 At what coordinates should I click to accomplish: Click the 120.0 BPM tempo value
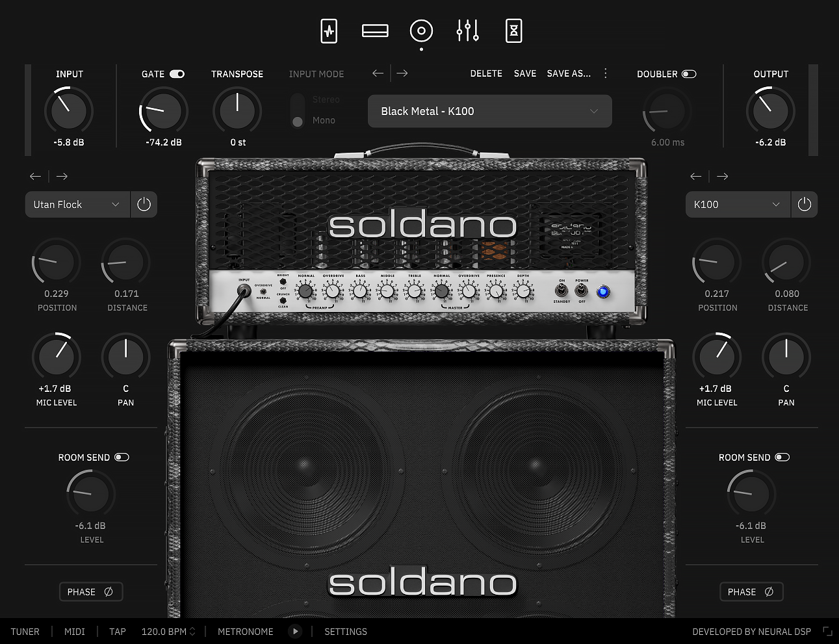[164, 632]
